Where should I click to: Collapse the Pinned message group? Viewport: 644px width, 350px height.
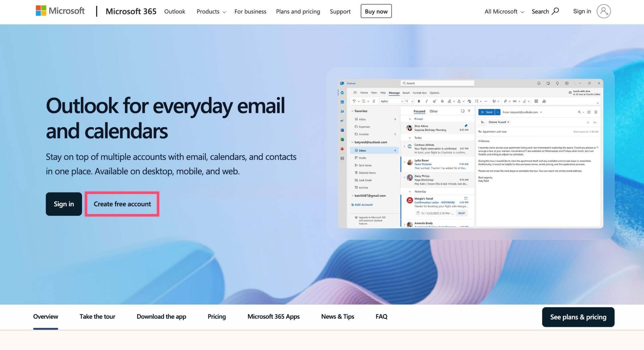(410, 119)
